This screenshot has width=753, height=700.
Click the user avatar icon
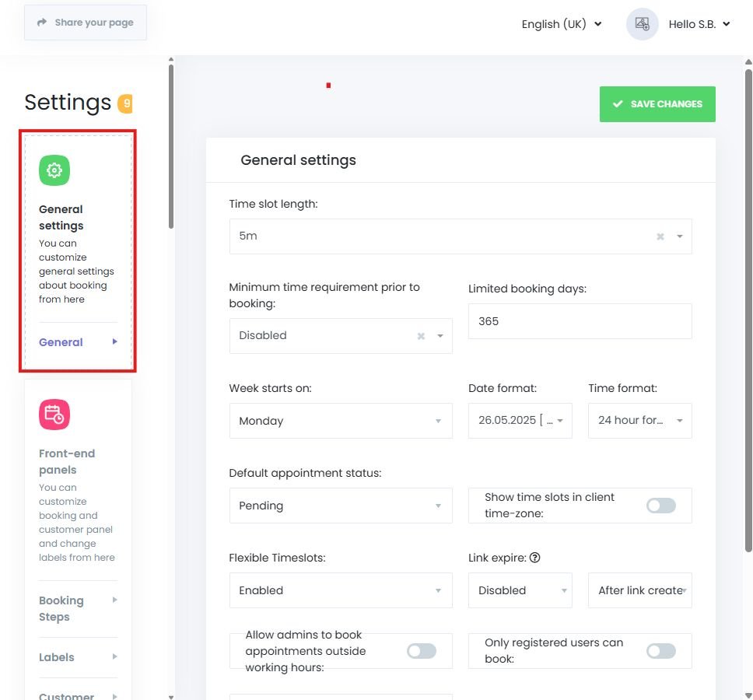tap(642, 24)
